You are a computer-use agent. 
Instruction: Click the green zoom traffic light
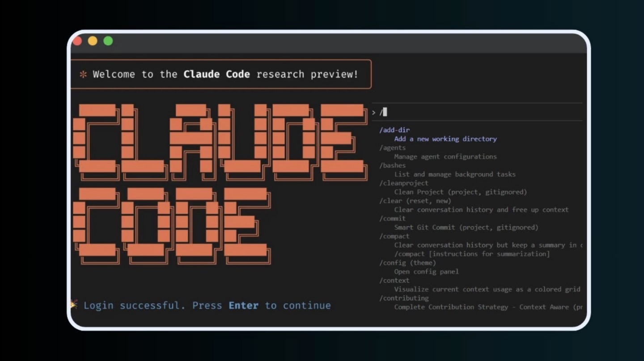[108, 41]
